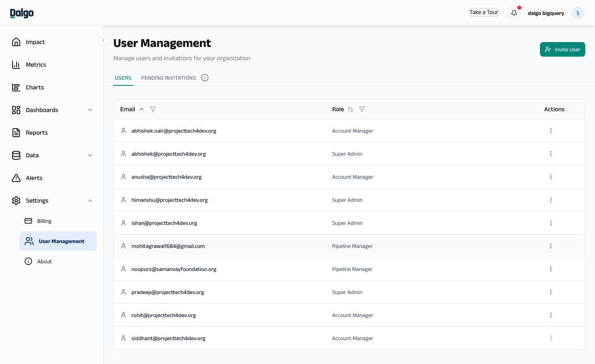Screen dimensions: 595x364
Task: Click Account Manager role for anusha@projecttech4dev.org
Action: coord(353,177)
